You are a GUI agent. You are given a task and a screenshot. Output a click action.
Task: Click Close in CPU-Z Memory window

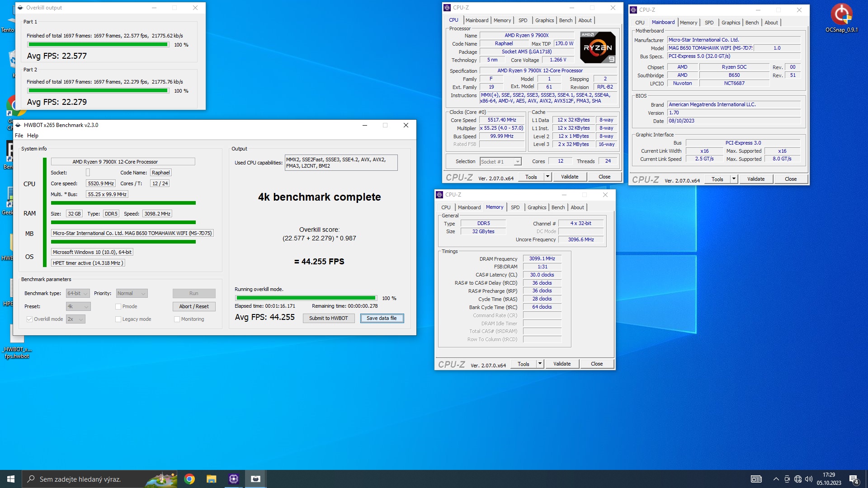(x=597, y=364)
